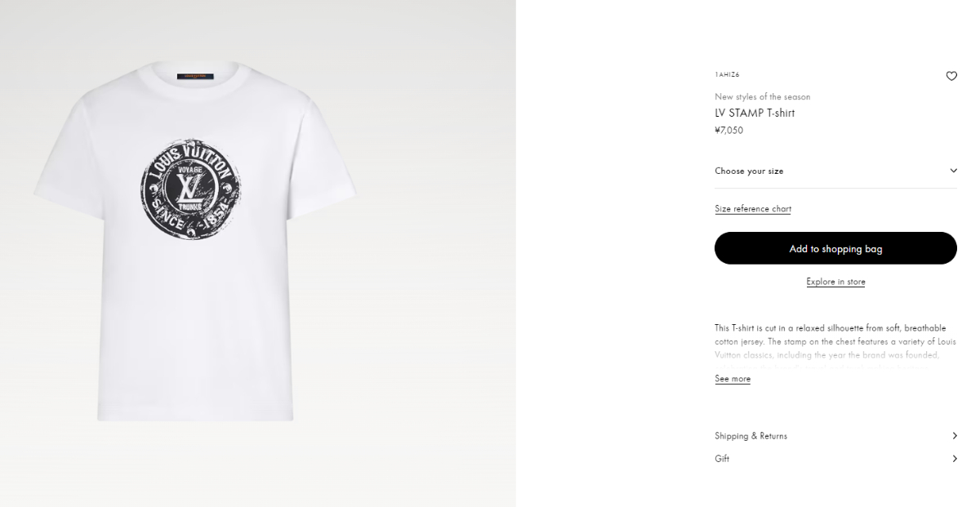The width and height of the screenshot is (980, 507).
Task: Open the Size reference chart link
Action: pyautogui.click(x=753, y=209)
